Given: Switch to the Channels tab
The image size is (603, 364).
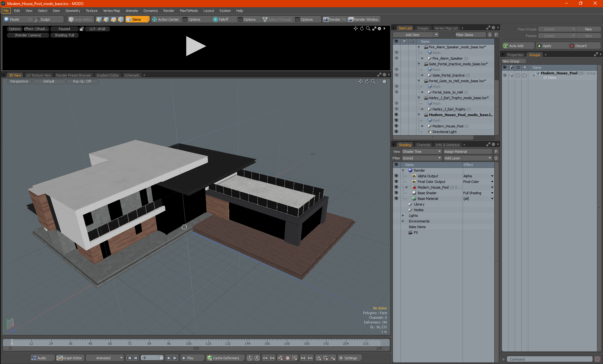Looking at the screenshot, I should (x=423, y=145).
